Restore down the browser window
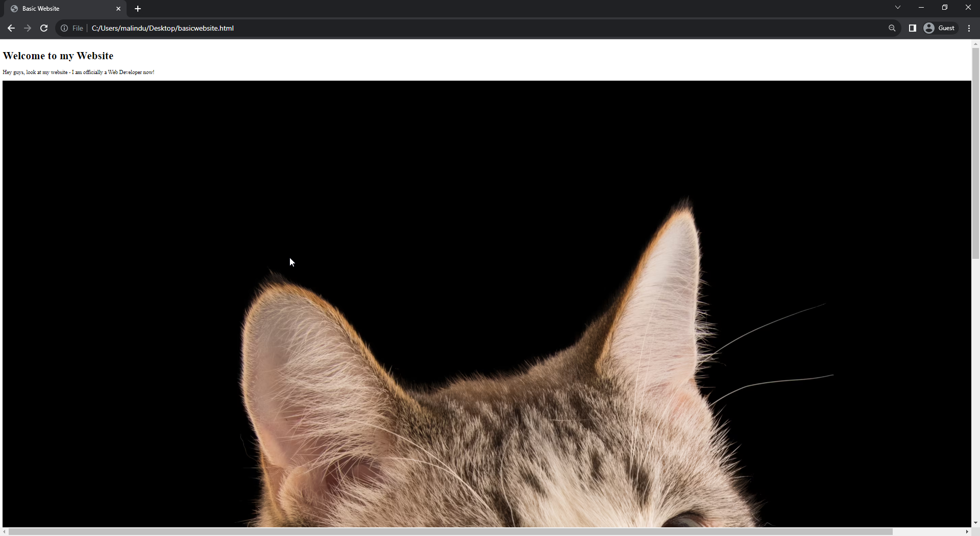 pos(945,7)
